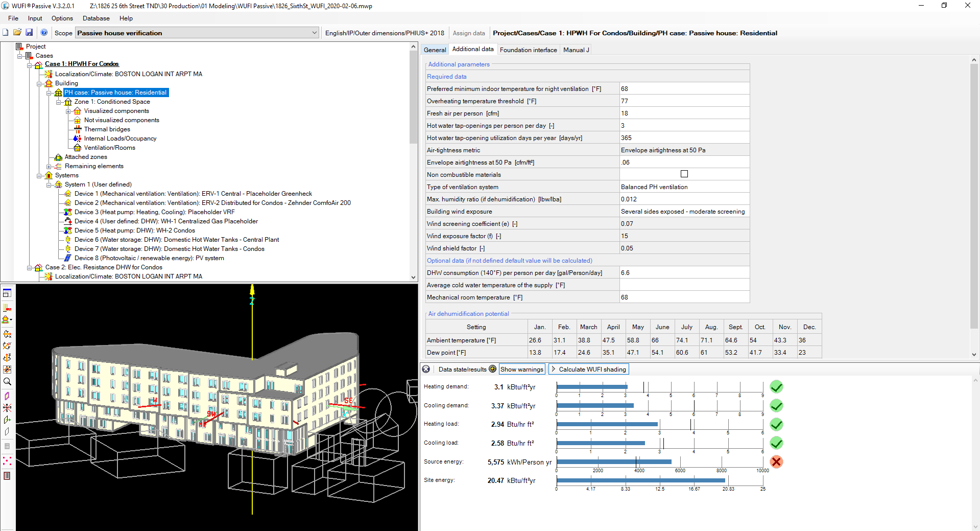The width and height of the screenshot is (980, 531).
Task: Select the magnifier zoom tool in 3D view
Action: coord(7,382)
